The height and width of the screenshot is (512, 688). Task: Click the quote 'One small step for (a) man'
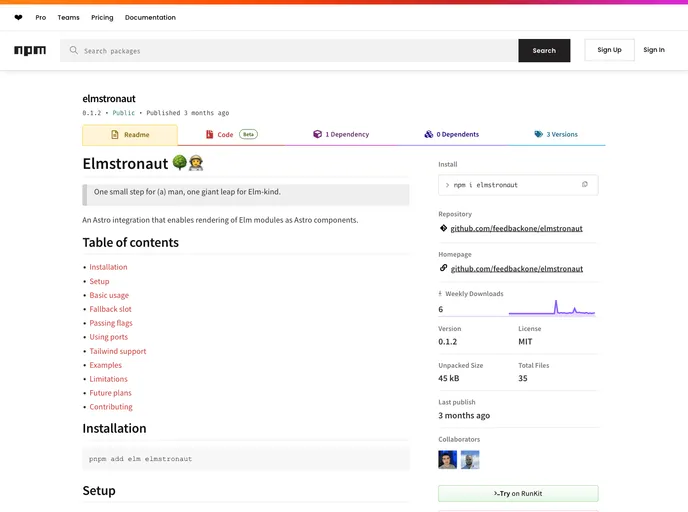(187, 192)
